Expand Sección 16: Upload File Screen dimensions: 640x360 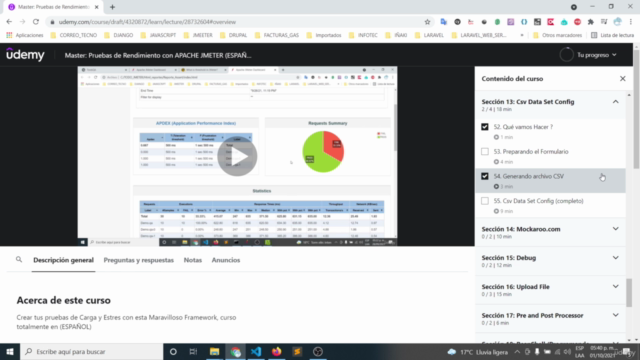(x=616, y=287)
